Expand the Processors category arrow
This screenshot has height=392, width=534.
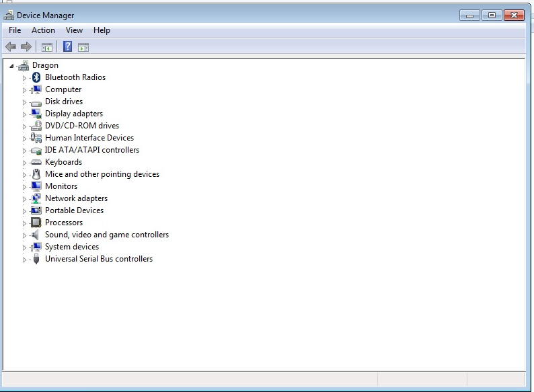click(x=24, y=223)
